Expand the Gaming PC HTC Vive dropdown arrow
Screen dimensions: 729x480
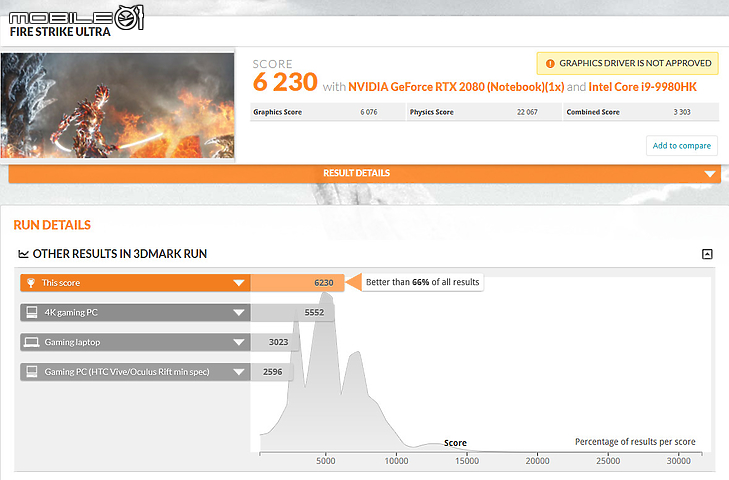[x=239, y=372]
